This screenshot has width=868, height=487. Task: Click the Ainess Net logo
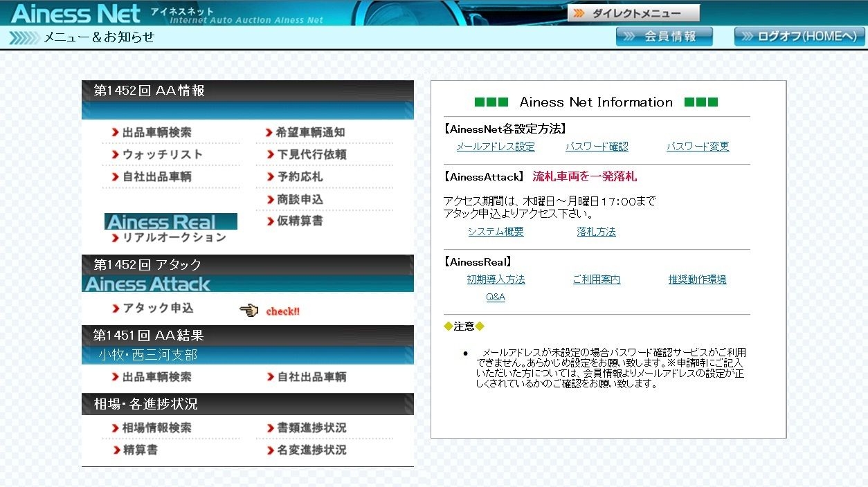coord(76,13)
